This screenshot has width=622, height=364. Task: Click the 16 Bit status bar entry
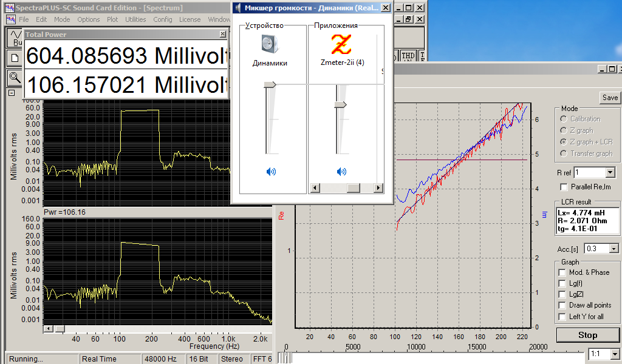click(202, 359)
